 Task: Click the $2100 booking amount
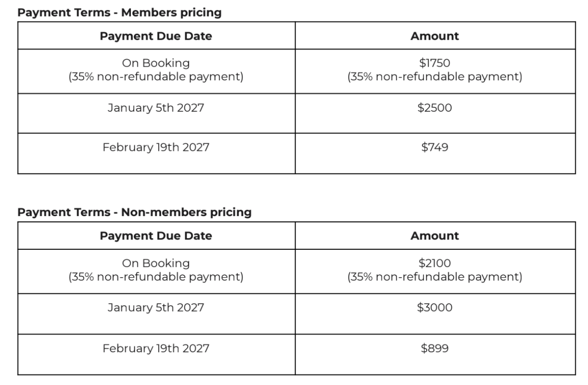click(435, 263)
